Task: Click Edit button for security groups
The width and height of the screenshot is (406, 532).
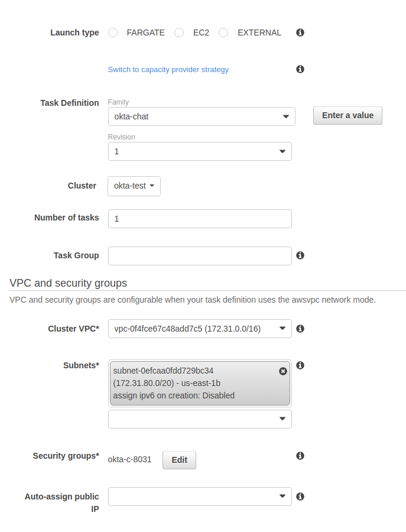Action: point(179,460)
